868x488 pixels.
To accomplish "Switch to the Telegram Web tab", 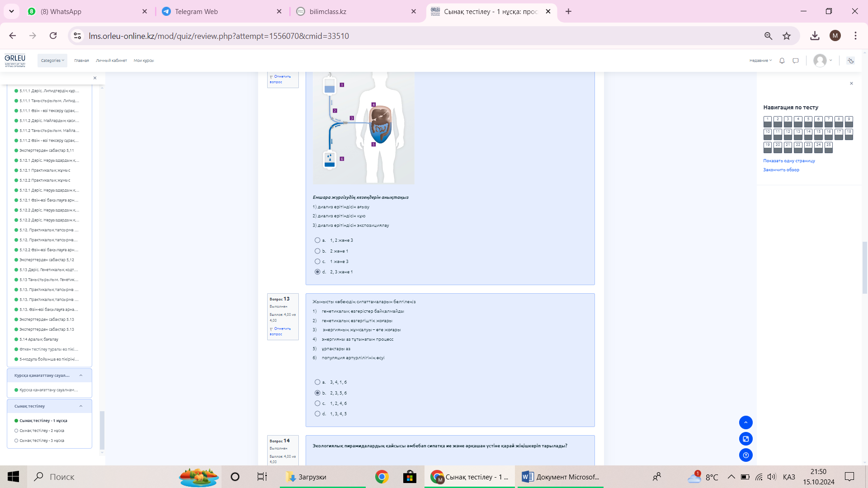I will (196, 11).
